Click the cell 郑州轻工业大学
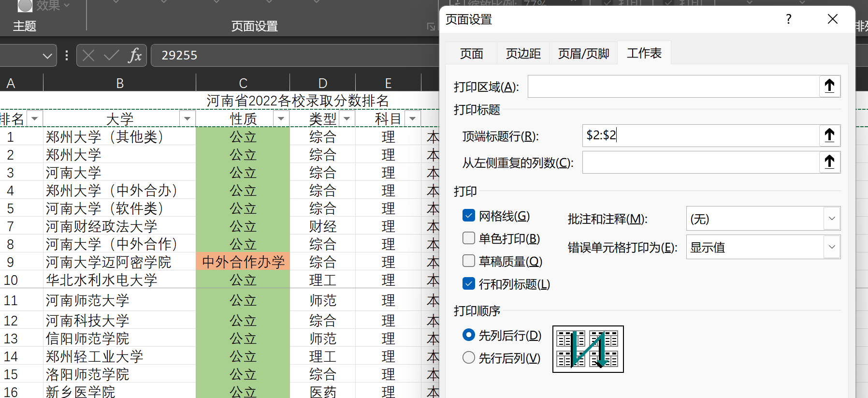This screenshot has height=398, width=868. [x=120, y=356]
